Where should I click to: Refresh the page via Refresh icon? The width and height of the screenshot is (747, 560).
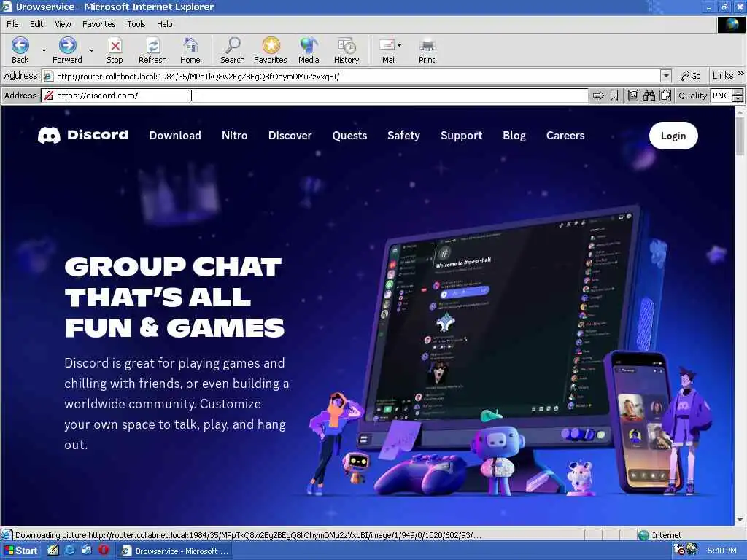(x=152, y=50)
